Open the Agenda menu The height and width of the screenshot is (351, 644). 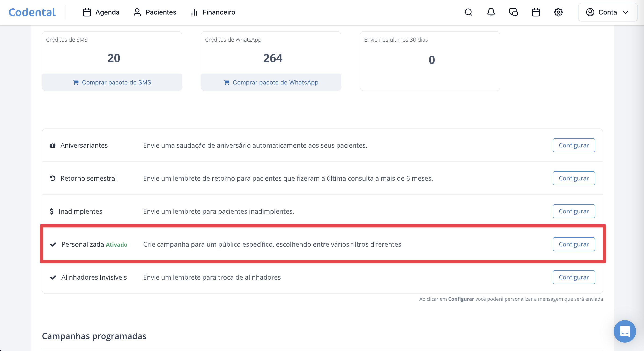point(101,12)
